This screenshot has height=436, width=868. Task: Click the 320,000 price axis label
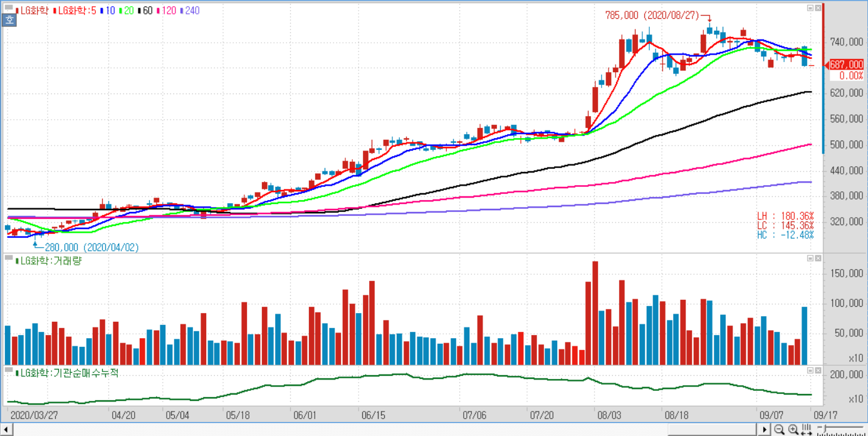pyautogui.click(x=847, y=221)
